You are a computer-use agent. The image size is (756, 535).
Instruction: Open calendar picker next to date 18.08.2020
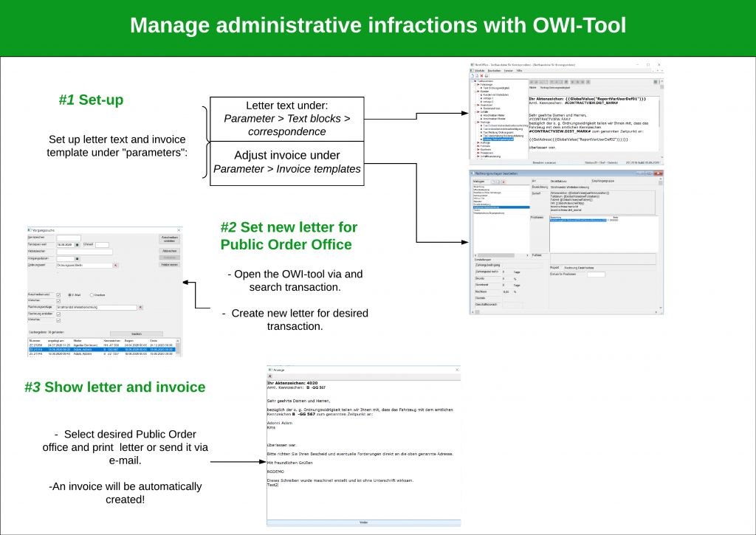[77, 245]
